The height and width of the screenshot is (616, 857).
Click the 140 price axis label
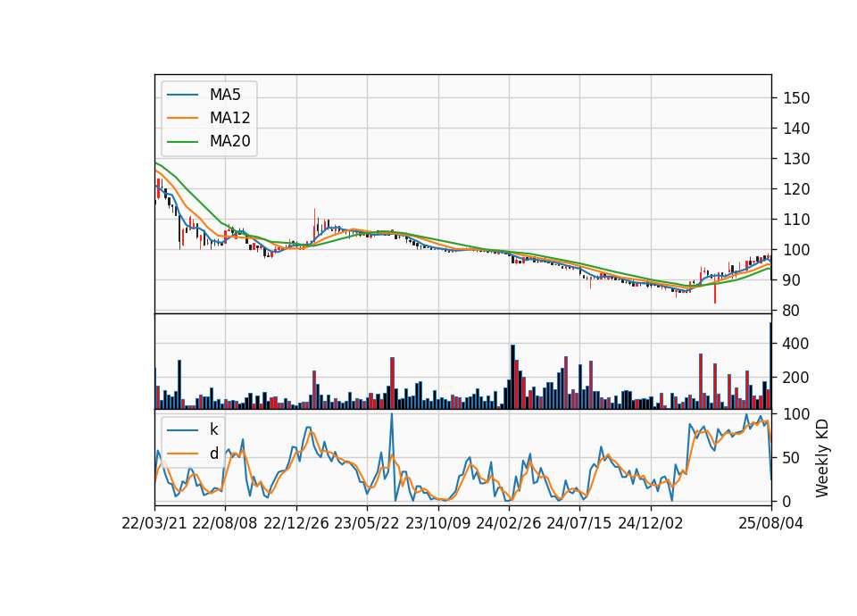796,129
